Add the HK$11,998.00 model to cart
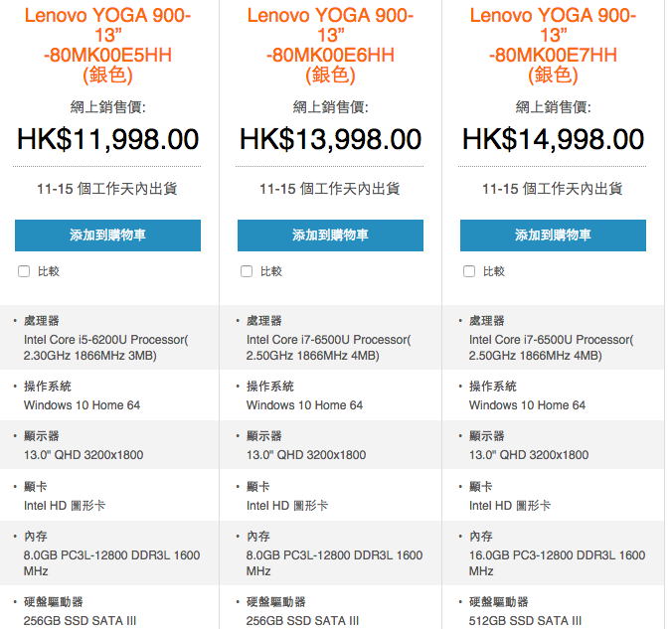 (x=107, y=236)
